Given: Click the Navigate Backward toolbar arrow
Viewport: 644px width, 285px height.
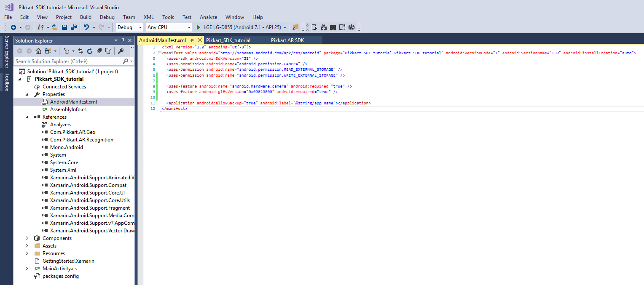Looking at the screenshot, I should [13, 27].
